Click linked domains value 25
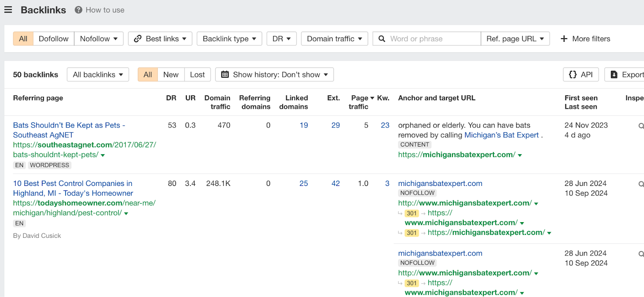 304,184
